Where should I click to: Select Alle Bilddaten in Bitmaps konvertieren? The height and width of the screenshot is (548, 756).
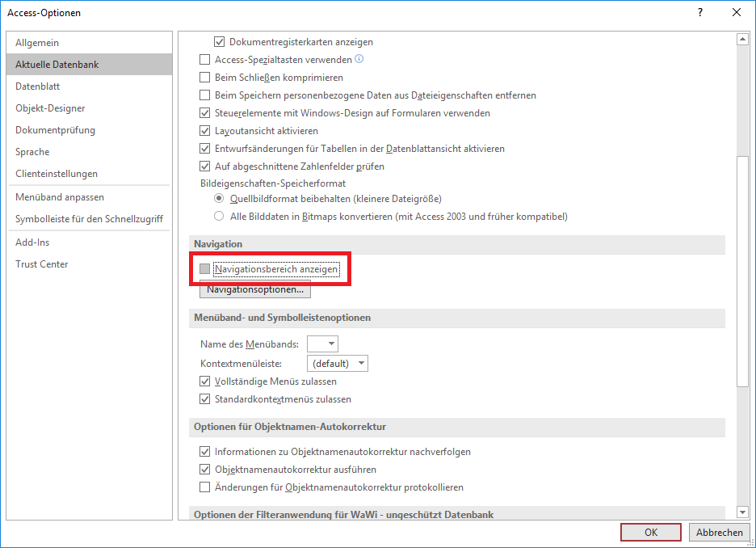coord(219,217)
